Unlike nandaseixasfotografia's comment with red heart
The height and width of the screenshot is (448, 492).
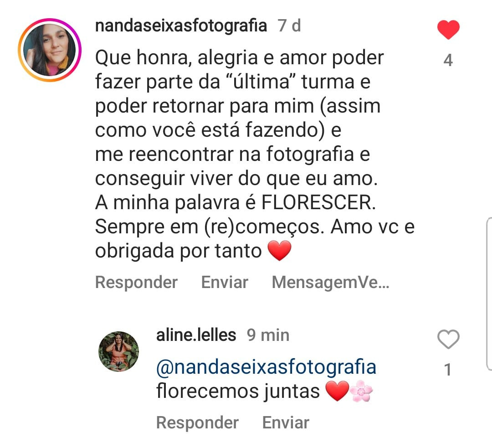coord(448,30)
